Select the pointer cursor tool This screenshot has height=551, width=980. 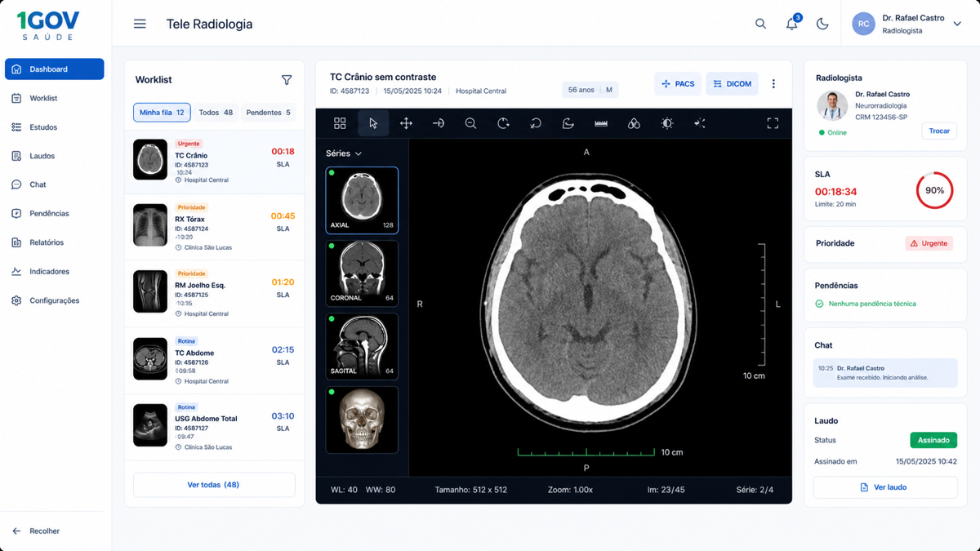[373, 123]
